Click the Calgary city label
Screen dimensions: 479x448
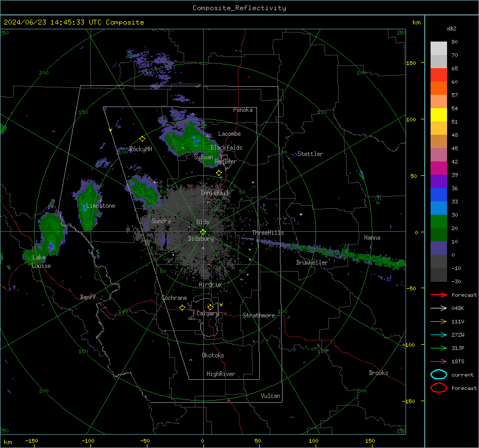coord(208,313)
